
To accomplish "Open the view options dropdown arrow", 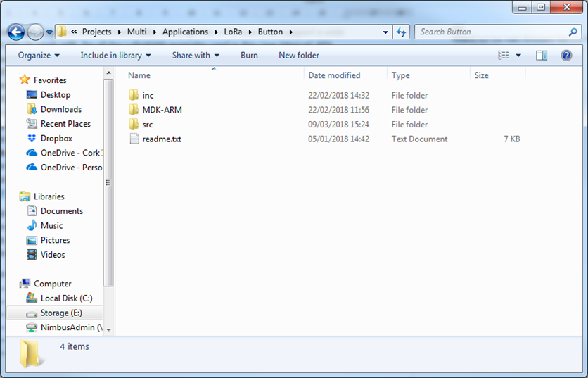I will pos(518,56).
